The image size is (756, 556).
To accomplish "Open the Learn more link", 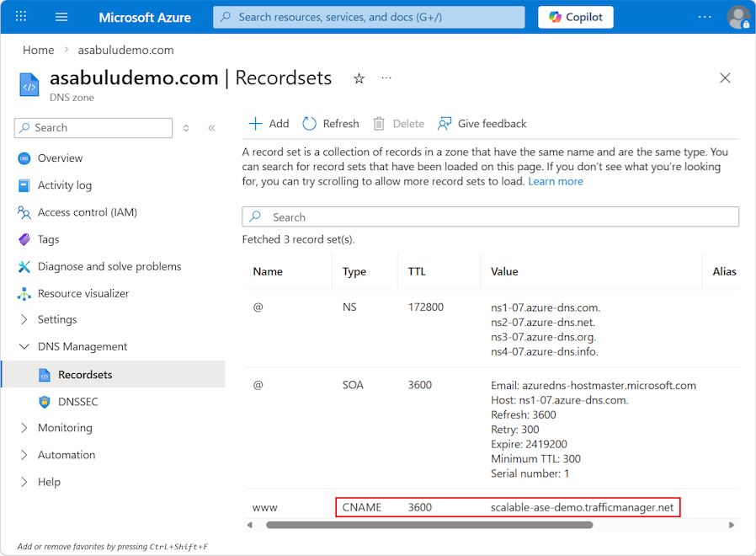I will tap(556, 181).
